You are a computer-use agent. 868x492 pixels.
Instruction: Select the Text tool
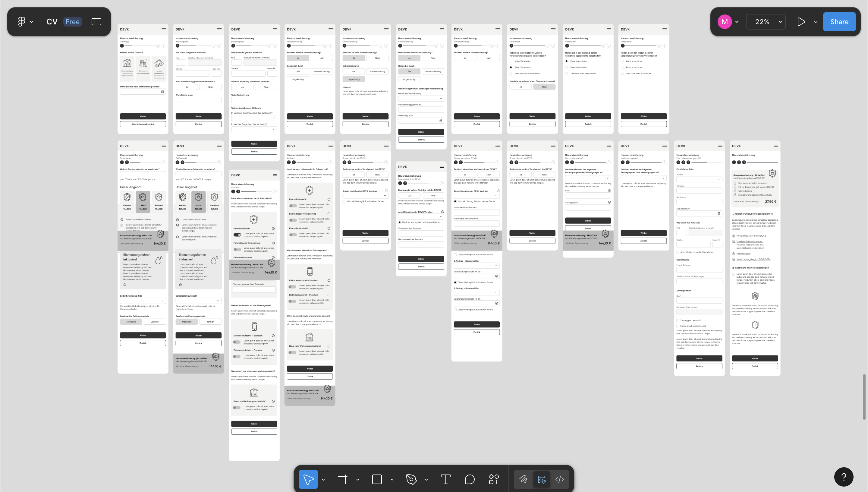446,479
